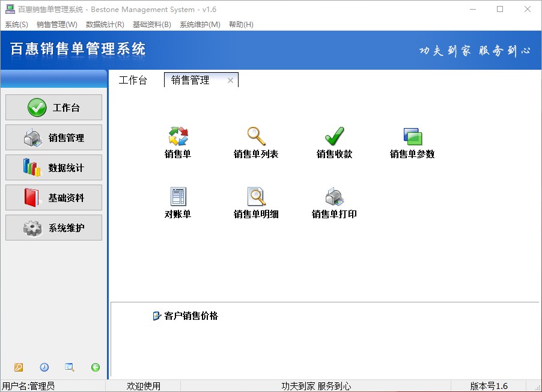
Task: Switch to the 工作台 tab
Action: pos(133,80)
